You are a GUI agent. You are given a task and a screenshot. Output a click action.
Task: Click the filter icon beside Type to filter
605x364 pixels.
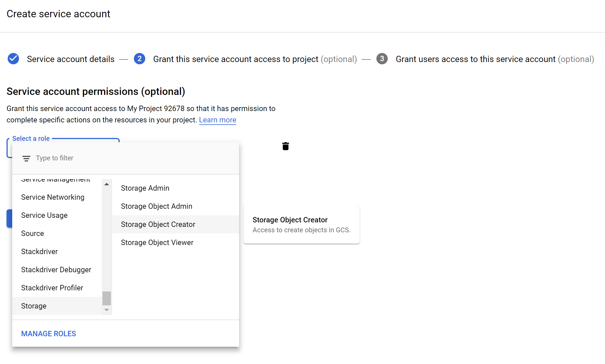click(x=26, y=158)
